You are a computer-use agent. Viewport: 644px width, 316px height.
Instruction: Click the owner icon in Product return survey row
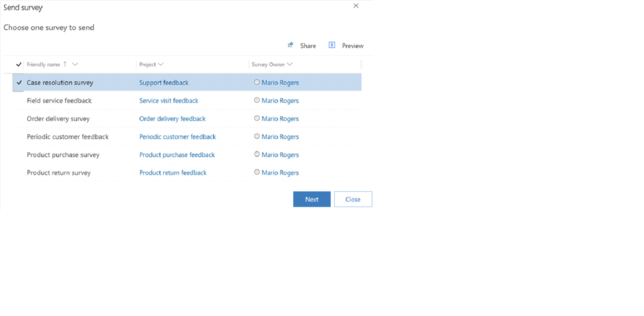click(257, 172)
